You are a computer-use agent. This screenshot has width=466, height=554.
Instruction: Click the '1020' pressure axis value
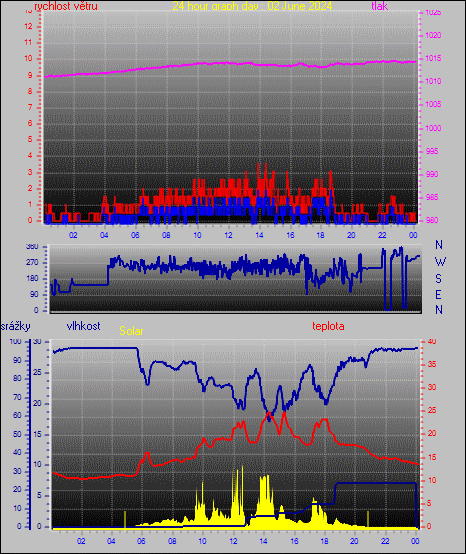433,35
